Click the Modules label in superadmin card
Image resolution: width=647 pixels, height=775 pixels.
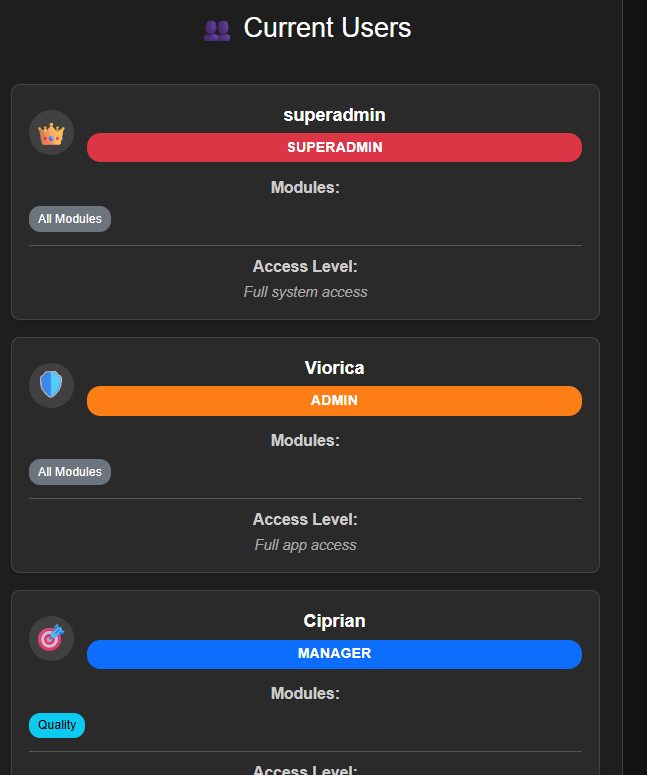(x=305, y=187)
